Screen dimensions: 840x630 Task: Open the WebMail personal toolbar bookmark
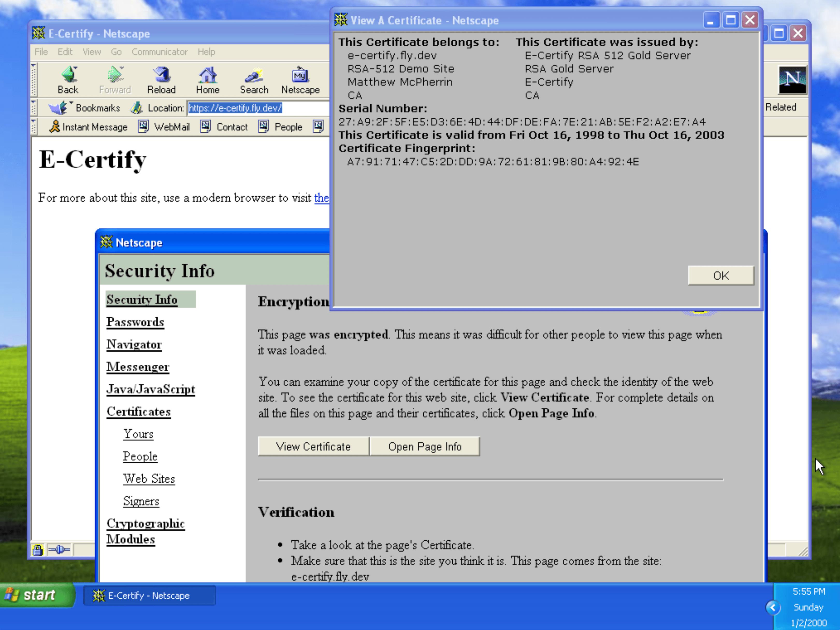(164, 126)
